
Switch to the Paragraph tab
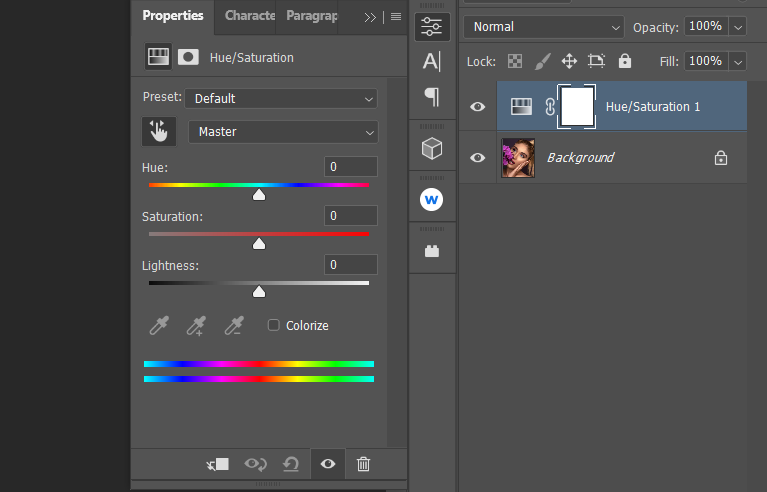coord(311,16)
